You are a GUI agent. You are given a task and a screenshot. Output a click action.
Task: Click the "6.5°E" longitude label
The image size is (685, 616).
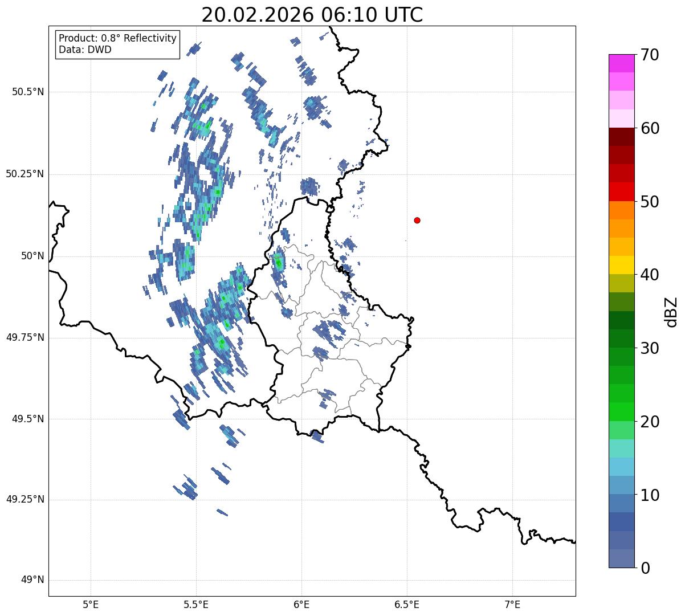click(x=407, y=604)
